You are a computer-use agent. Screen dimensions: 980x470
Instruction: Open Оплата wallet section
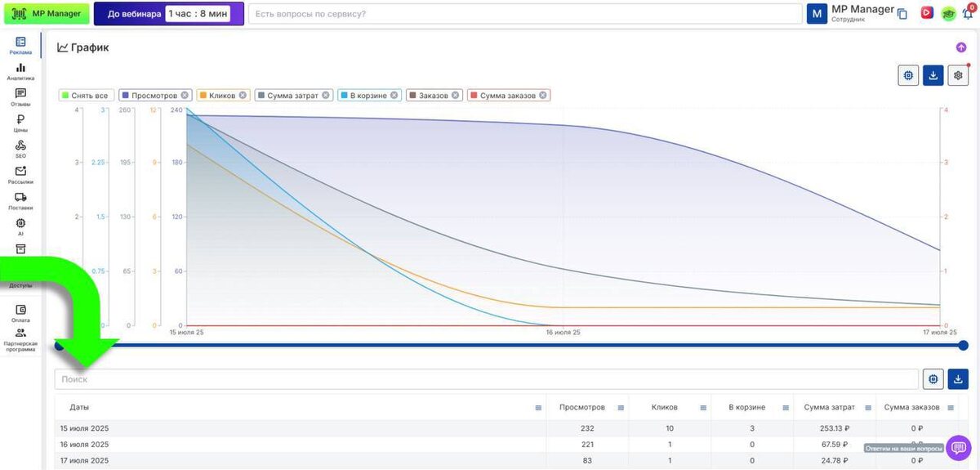[x=20, y=313]
